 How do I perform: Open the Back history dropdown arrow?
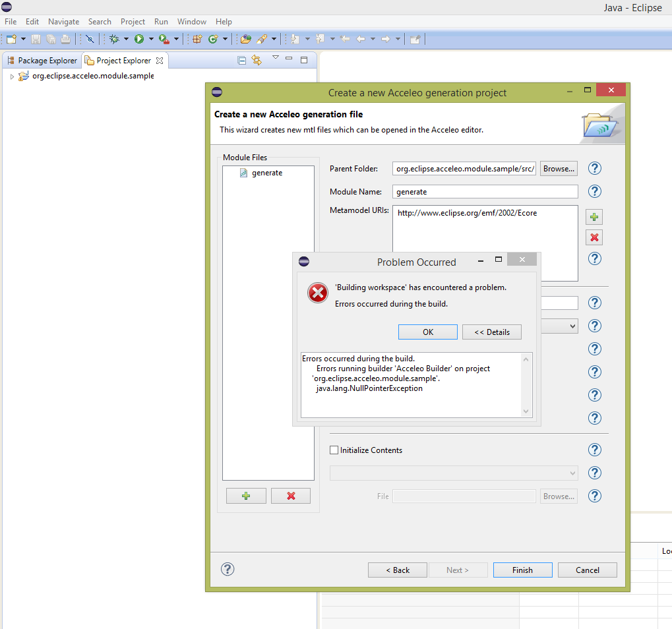click(373, 39)
